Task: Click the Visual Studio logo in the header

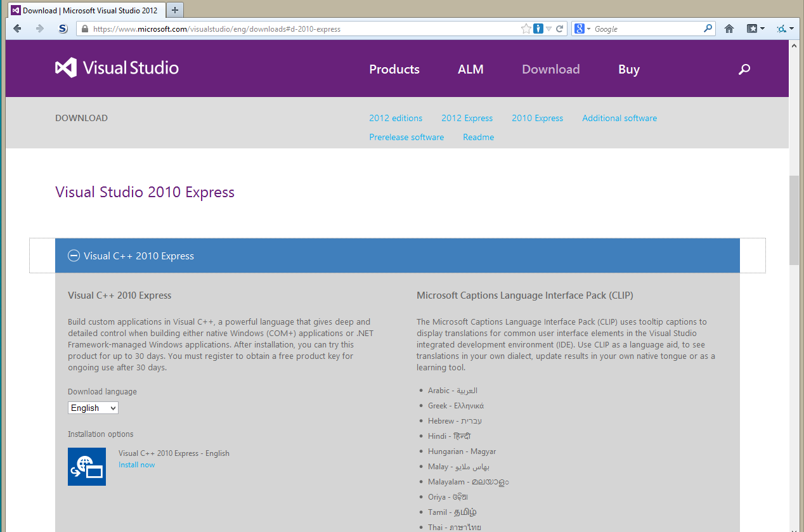Action: [x=117, y=68]
